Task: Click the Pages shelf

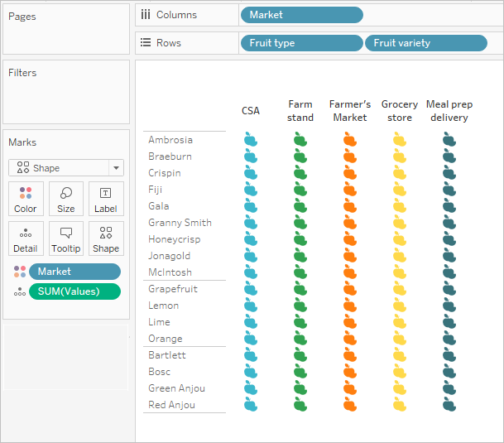Action: coord(66,29)
